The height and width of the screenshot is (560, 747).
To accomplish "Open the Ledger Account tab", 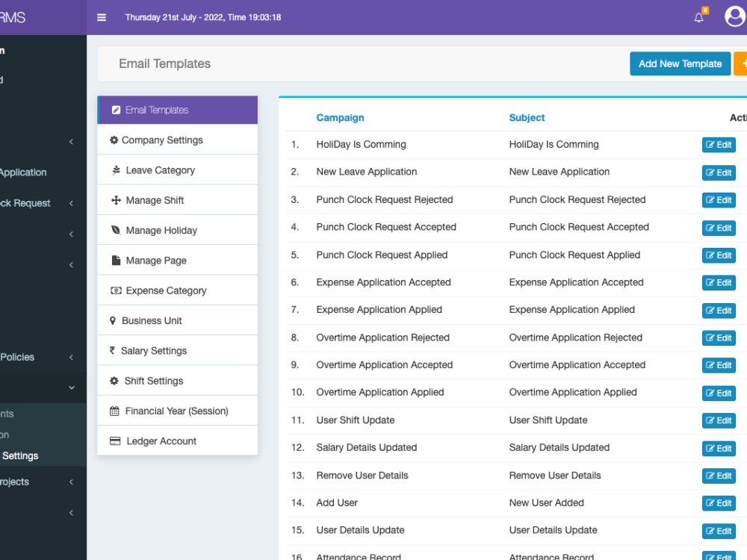I will click(177, 441).
